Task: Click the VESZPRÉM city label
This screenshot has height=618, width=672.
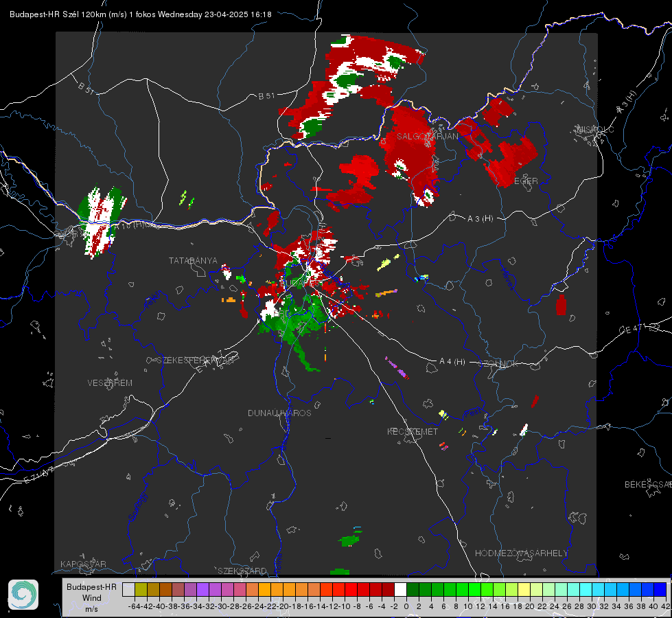Action: (110, 383)
